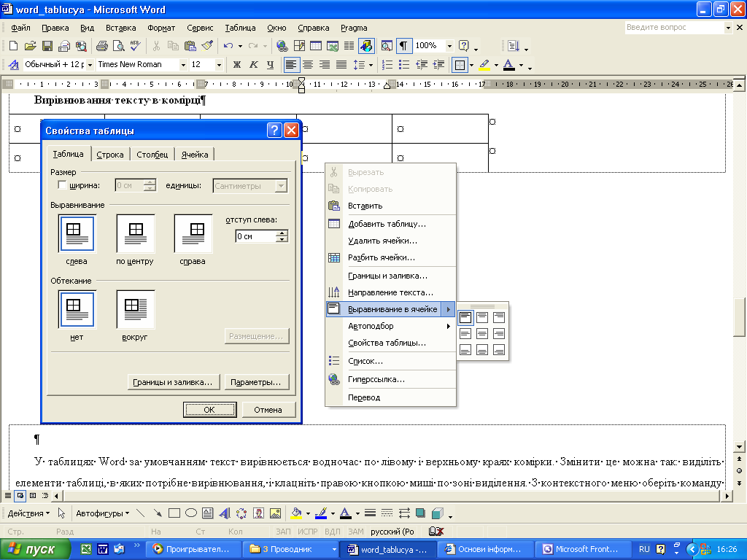The image size is (747, 560).
Task: Click пуск Start button
Action: point(35,549)
